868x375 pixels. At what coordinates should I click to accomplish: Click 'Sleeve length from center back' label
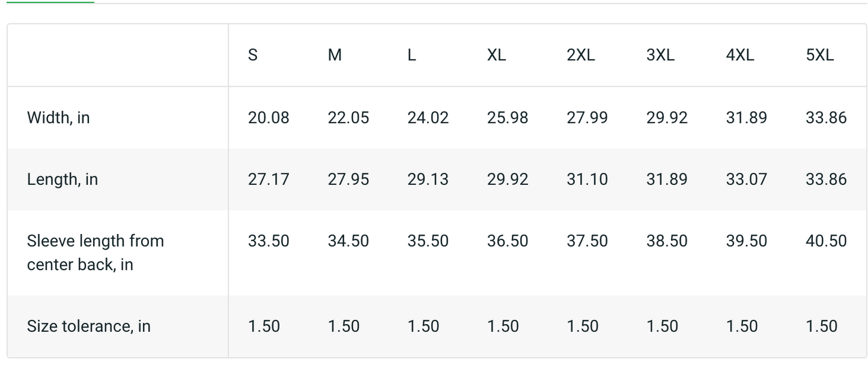95,253
